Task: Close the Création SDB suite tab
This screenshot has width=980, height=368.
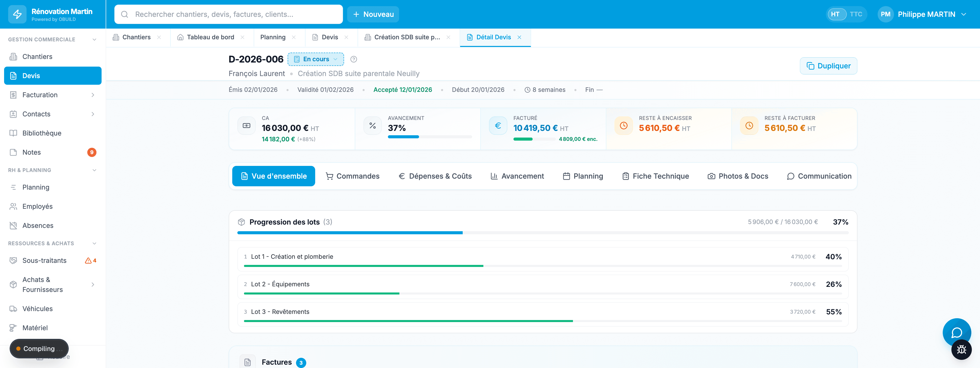Action: 449,37
